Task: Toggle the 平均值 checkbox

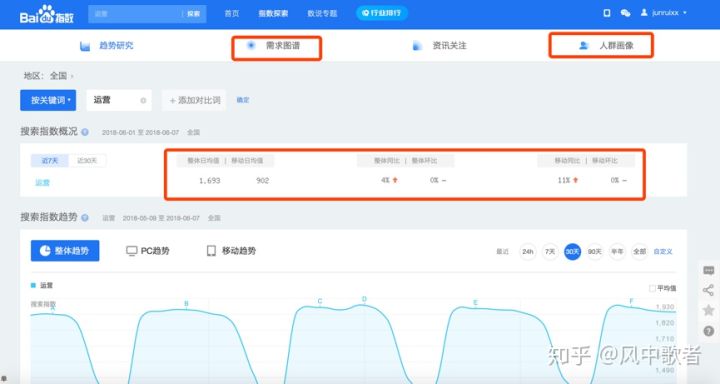Action: (652, 288)
